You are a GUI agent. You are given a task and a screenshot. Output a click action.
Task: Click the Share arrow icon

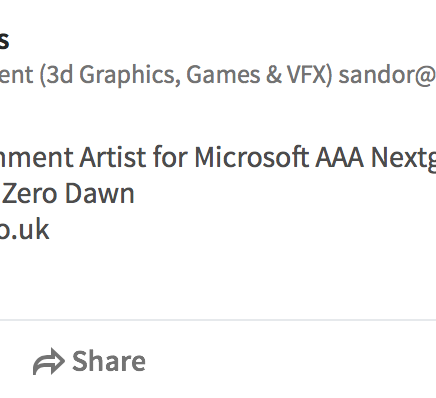(x=48, y=362)
